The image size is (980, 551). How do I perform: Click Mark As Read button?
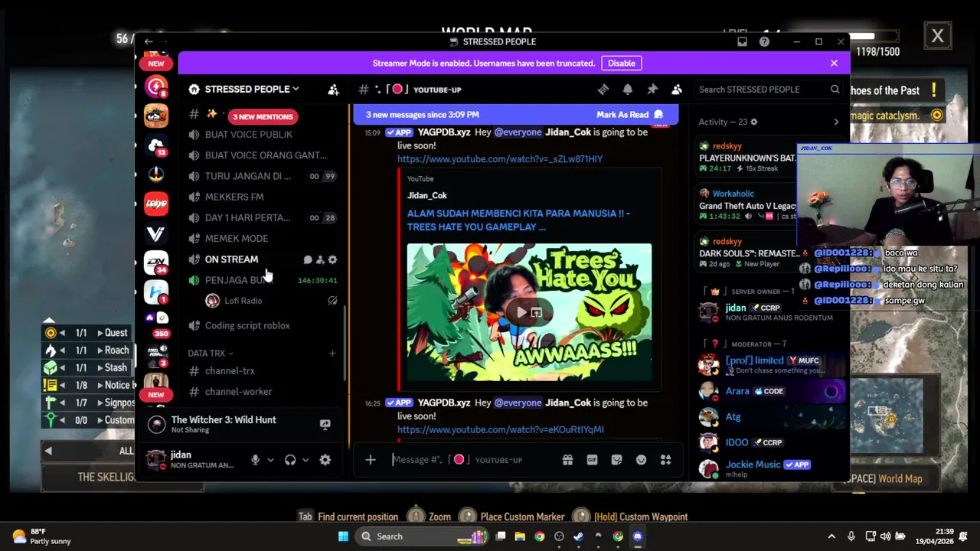pos(629,115)
